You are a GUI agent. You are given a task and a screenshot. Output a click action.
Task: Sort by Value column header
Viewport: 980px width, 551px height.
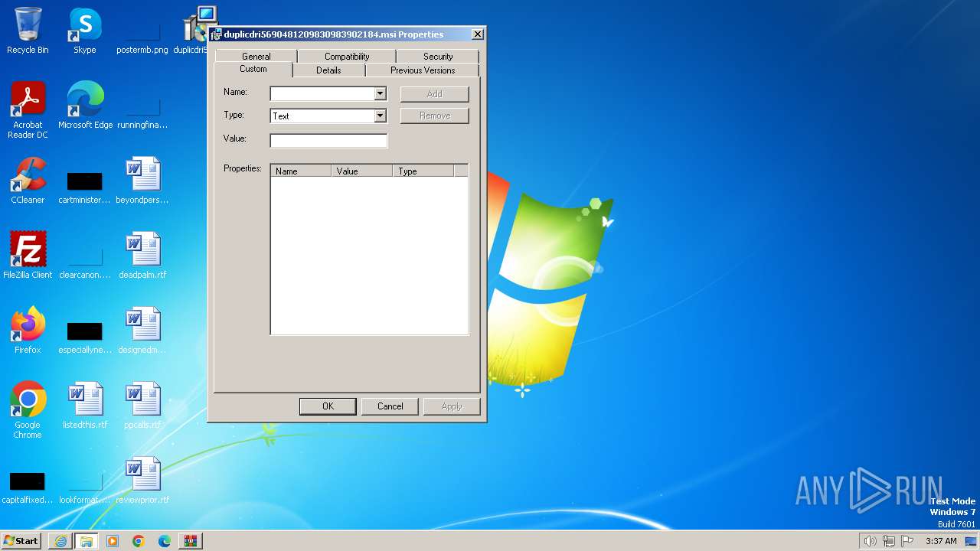(361, 171)
